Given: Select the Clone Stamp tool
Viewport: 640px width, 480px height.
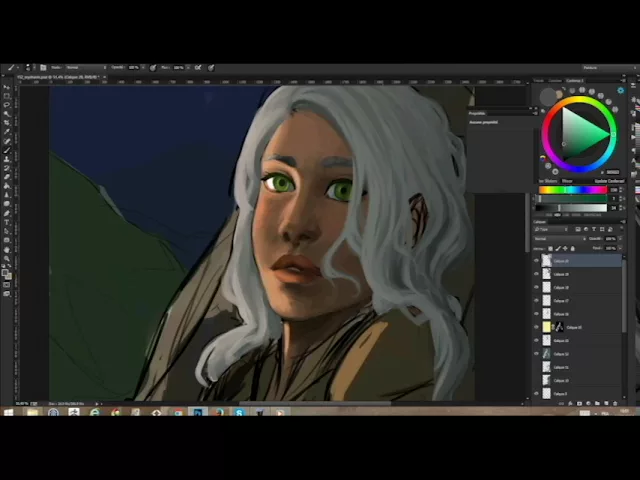Looking at the screenshot, I should (x=7, y=159).
